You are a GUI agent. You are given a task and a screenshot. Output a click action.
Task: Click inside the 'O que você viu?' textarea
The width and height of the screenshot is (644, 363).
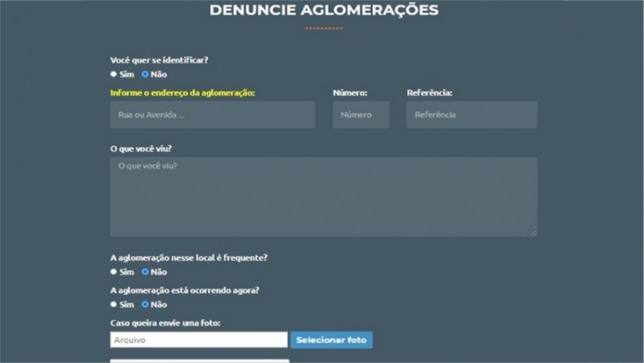click(x=324, y=197)
